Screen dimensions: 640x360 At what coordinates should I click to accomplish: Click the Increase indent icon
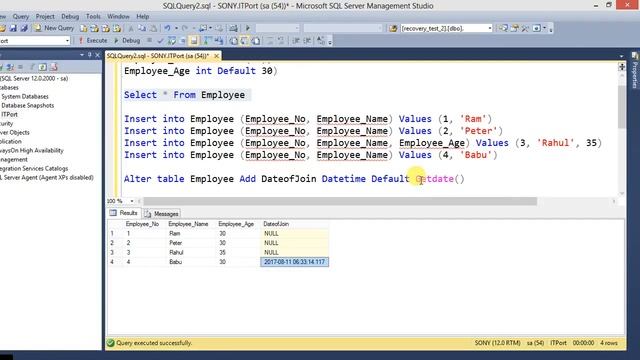(307, 41)
